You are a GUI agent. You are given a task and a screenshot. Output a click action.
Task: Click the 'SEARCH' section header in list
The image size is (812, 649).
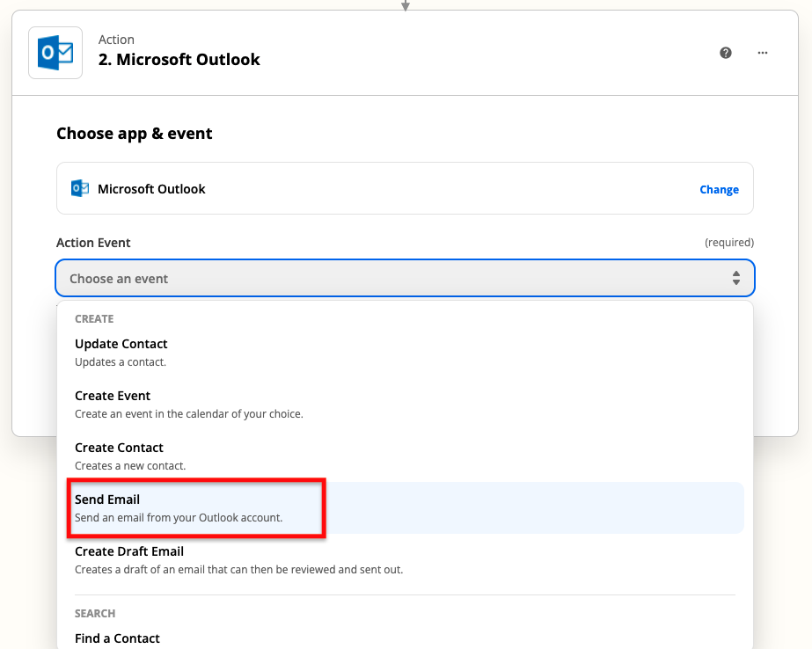click(95, 613)
